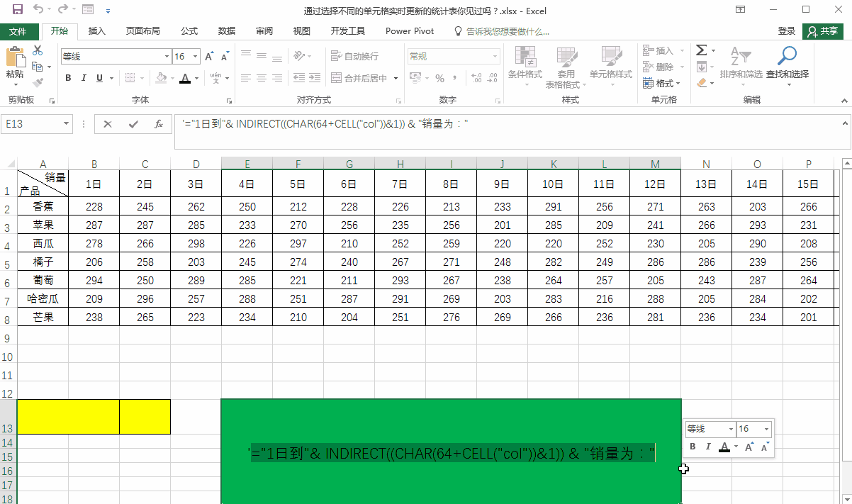Viewport: 852px width, 504px height.
Task: Switch to the 数据 Data tab
Action: [227, 31]
